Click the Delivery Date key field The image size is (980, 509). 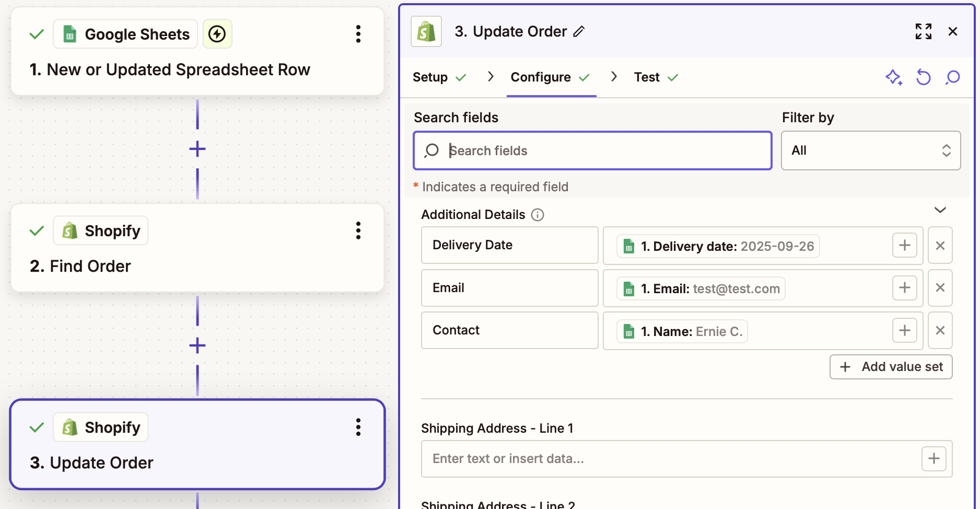click(x=510, y=245)
